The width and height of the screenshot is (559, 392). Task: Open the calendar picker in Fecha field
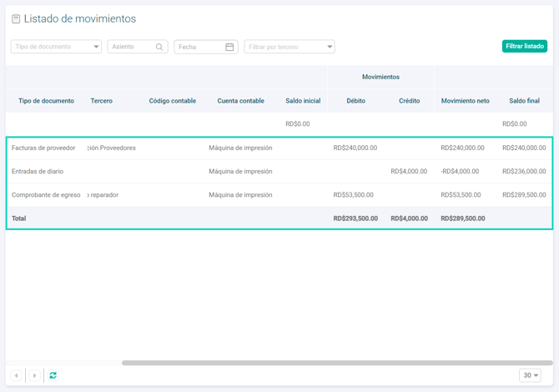(x=229, y=48)
